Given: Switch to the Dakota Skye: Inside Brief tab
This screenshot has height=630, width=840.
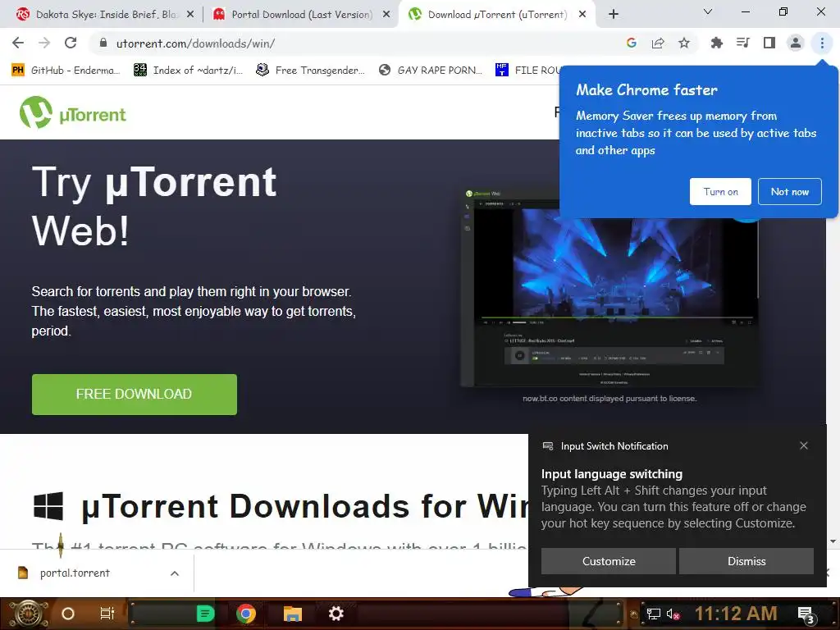Looking at the screenshot, I should pyautogui.click(x=105, y=15).
